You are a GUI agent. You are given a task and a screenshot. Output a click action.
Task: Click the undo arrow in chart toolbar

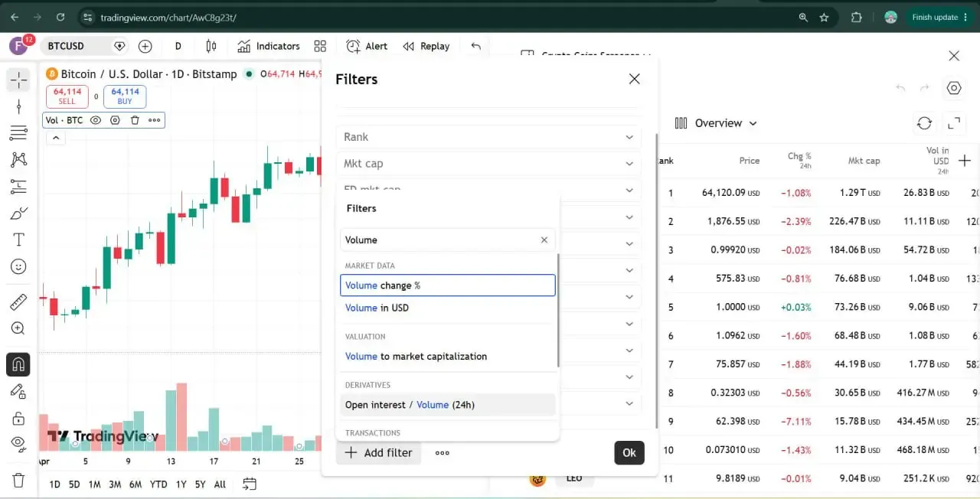[x=475, y=46]
